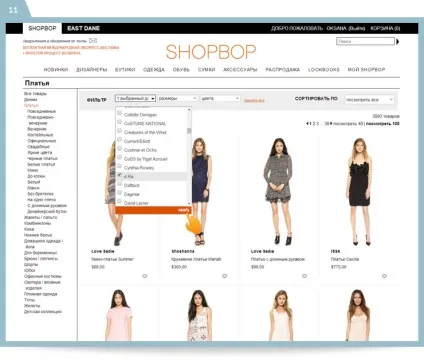Image resolution: width=424 pixels, height=360 pixels.
Task: Choose посмотреть 40 items per page
Action: (348, 124)
